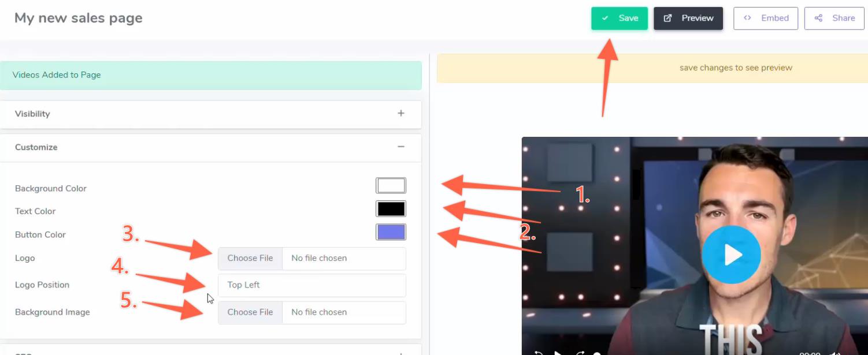
Task: Click Choose File for Logo
Action: pyautogui.click(x=250, y=258)
